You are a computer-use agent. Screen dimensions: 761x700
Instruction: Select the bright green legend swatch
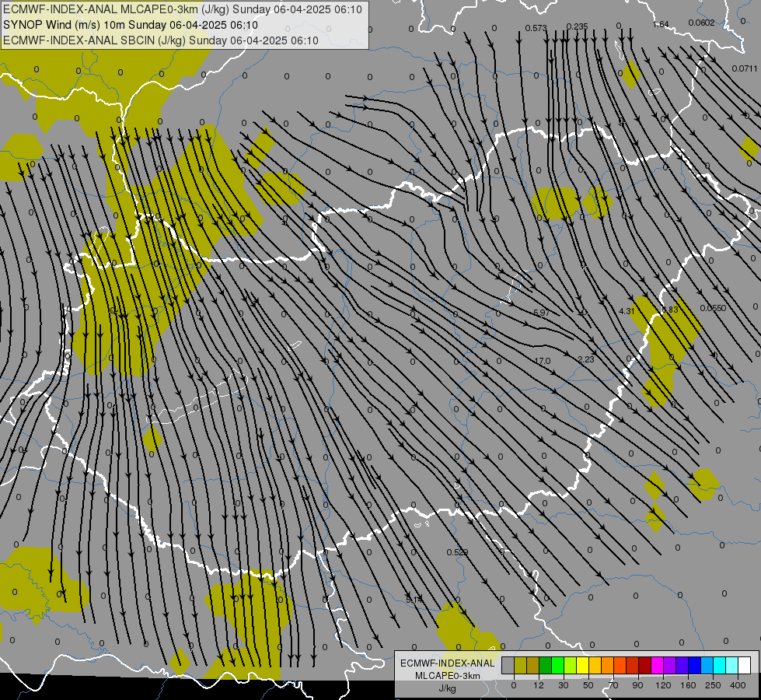(x=558, y=665)
